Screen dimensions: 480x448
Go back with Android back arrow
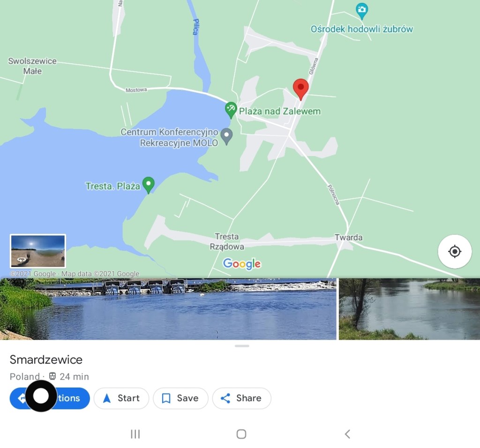[347, 434]
